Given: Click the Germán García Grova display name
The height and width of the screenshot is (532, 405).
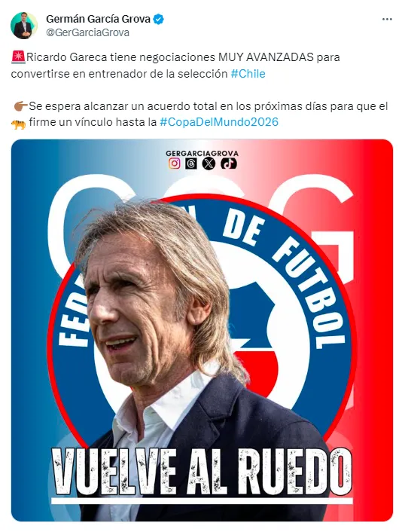Looking at the screenshot, I should [99, 19].
